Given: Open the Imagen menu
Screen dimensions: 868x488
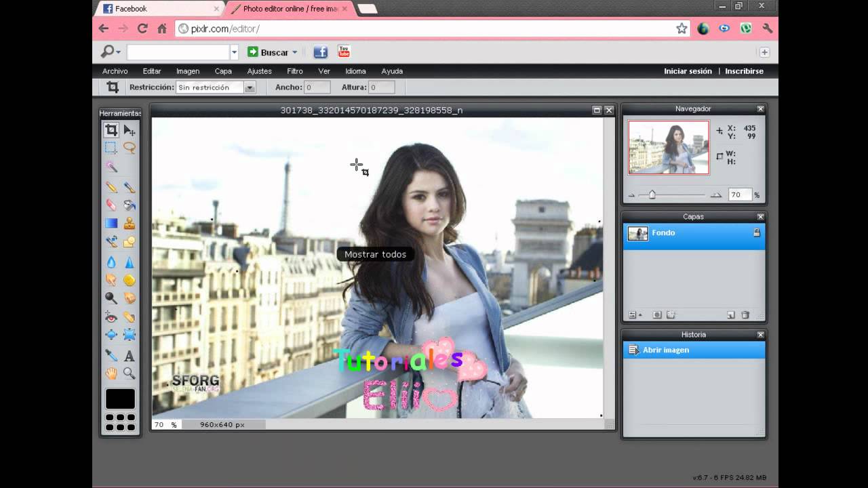Looking at the screenshot, I should (188, 71).
